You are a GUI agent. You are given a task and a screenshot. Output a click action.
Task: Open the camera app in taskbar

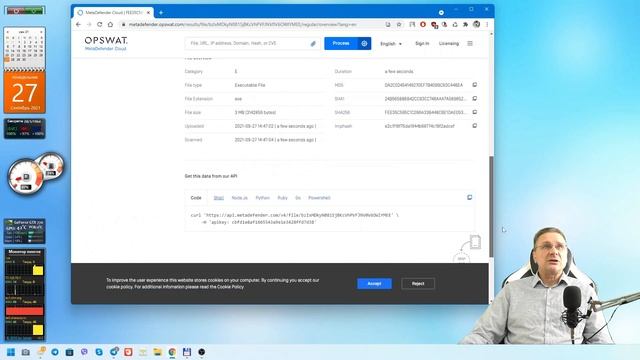point(25,352)
